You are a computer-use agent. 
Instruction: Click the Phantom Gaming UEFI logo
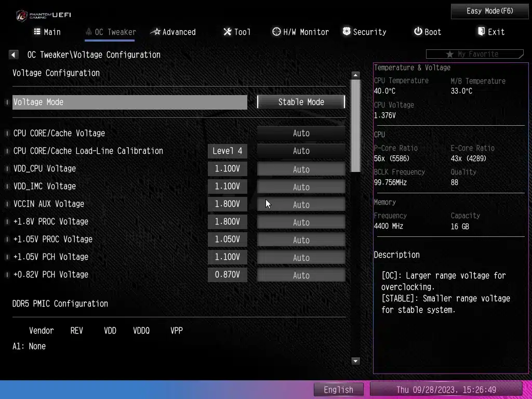[x=43, y=15]
